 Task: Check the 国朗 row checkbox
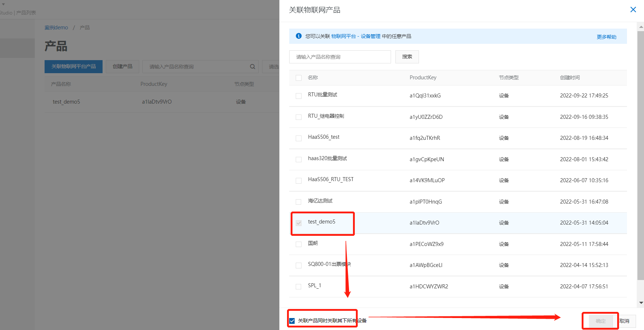point(299,244)
